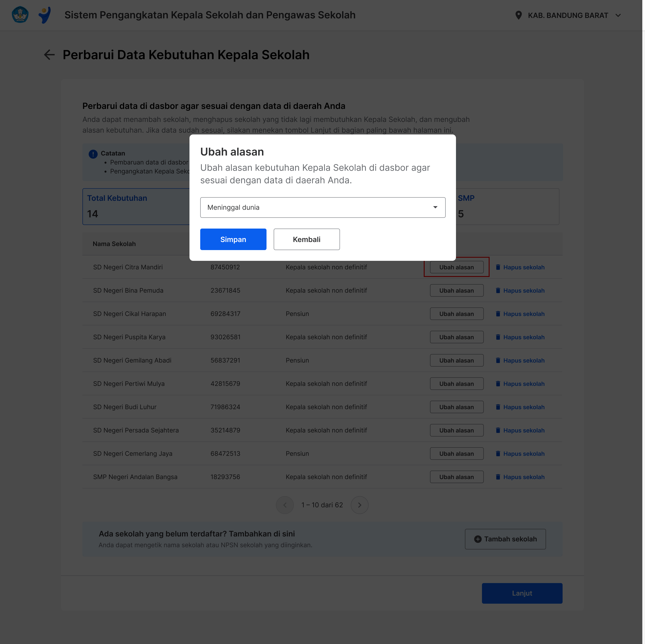Click the SD Negeri Citra Mandiri name cell
The width and height of the screenshot is (645, 644).
coord(128,267)
